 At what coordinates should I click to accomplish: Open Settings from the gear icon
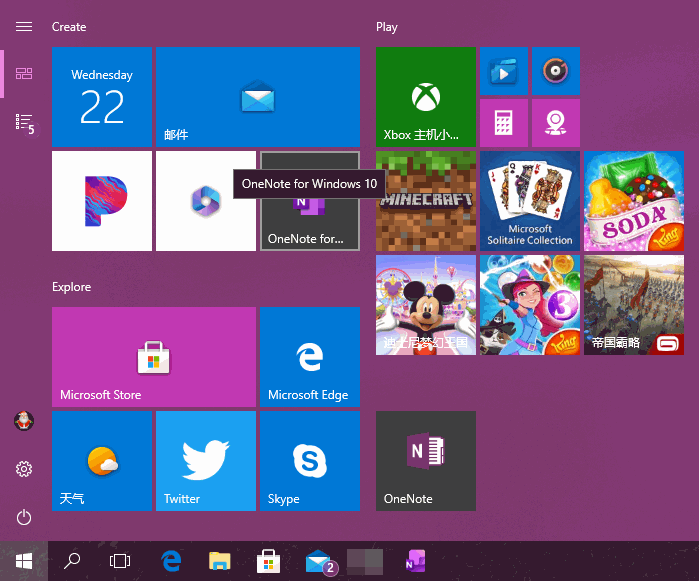[x=24, y=469]
